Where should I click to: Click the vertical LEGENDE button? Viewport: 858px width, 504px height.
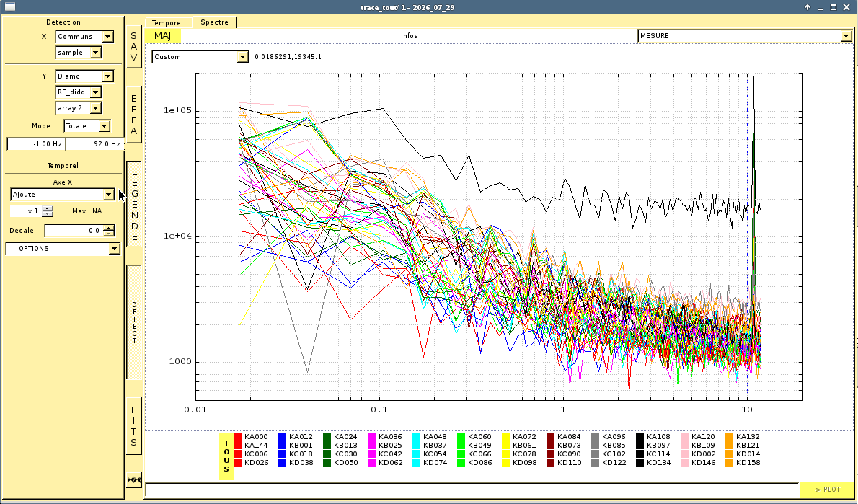[134, 204]
